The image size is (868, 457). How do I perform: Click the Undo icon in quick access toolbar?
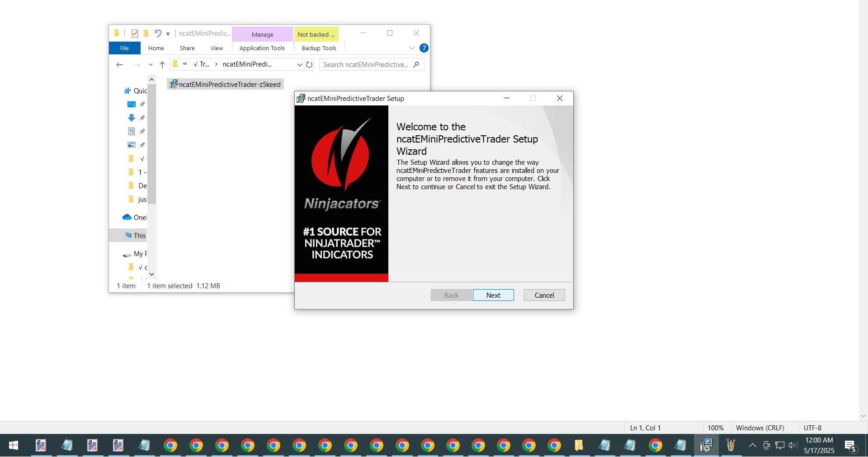pyautogui.click(x=158, y=33)
